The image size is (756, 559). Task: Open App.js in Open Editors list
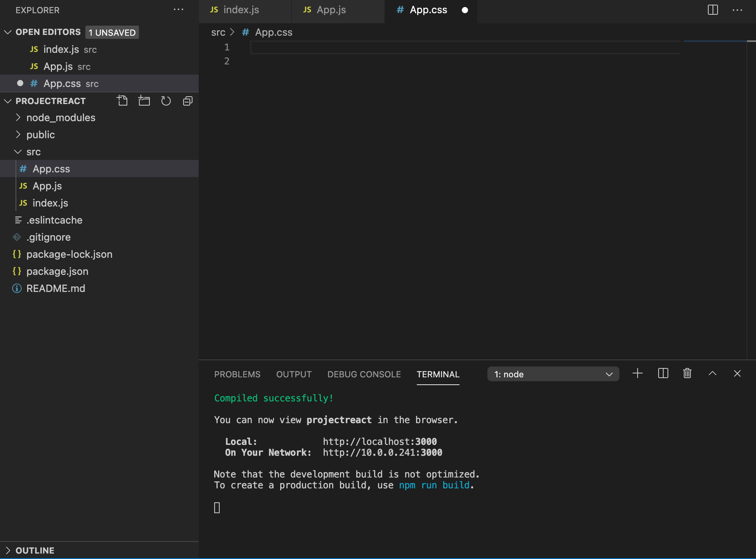[x=99, y=66]
